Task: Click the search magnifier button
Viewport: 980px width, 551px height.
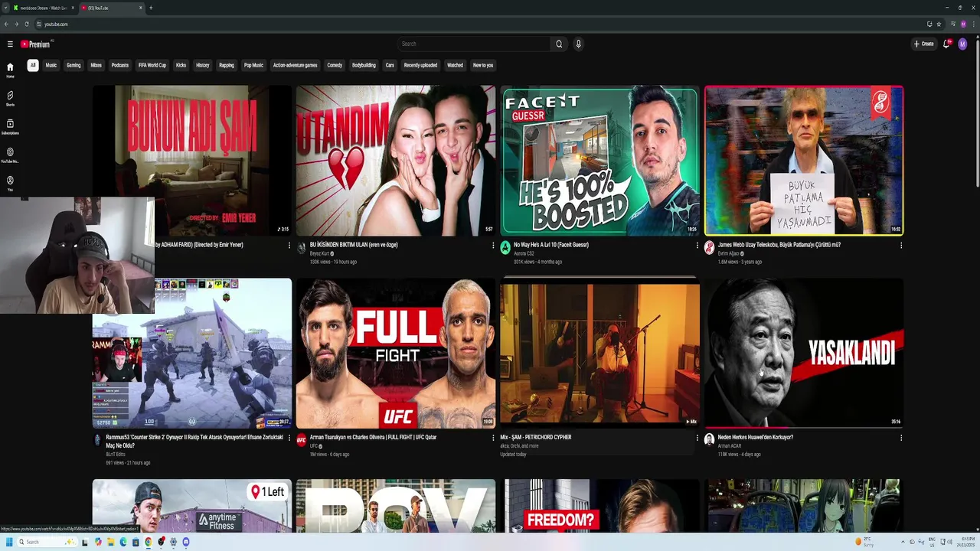Action: coord(559,44)
